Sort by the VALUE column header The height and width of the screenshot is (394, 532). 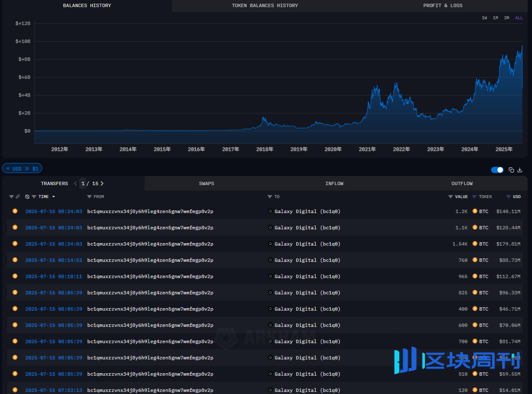coord(461,197)
